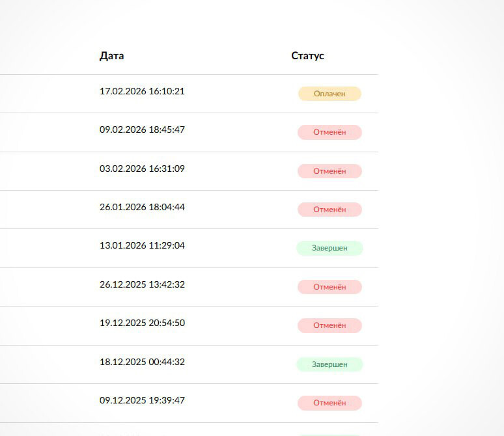
Task: Click the date 18.12.2025 00:44:32
Action: tap(142, 361)
